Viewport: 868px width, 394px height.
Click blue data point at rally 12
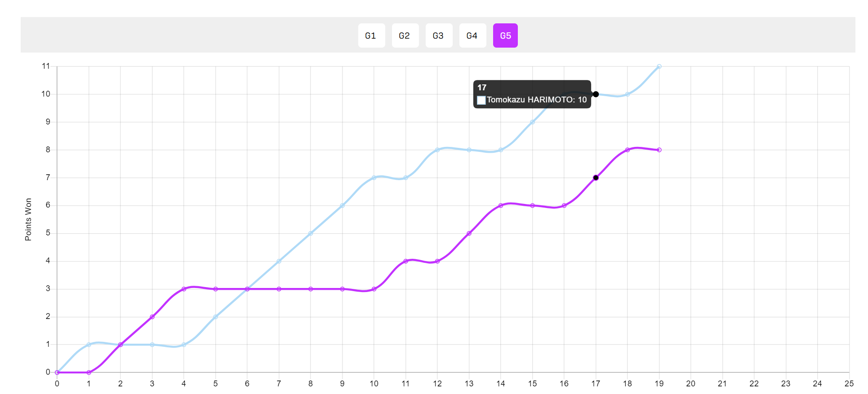click(437, 150)
